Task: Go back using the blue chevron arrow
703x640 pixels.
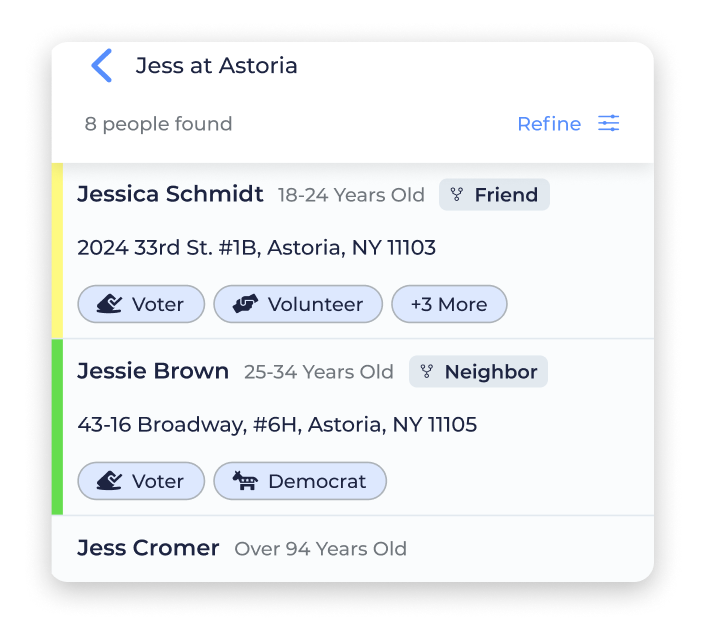Action: click(x=102, y=65)
